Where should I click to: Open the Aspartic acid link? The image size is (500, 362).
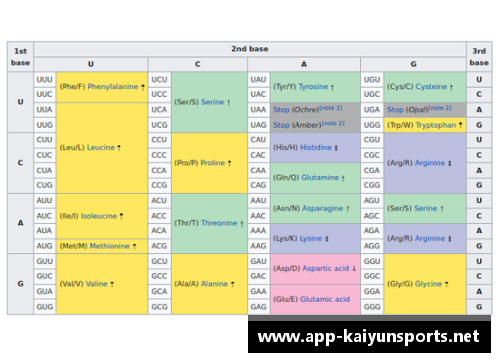point(326,268)
